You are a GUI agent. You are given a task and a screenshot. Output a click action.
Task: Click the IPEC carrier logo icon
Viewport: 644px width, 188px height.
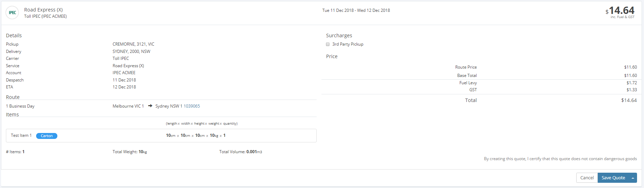click(12, 13)
